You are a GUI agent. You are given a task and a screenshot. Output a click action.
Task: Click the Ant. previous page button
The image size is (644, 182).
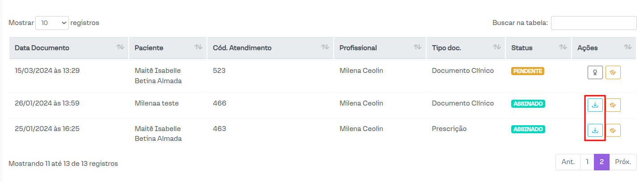[568, 162]
